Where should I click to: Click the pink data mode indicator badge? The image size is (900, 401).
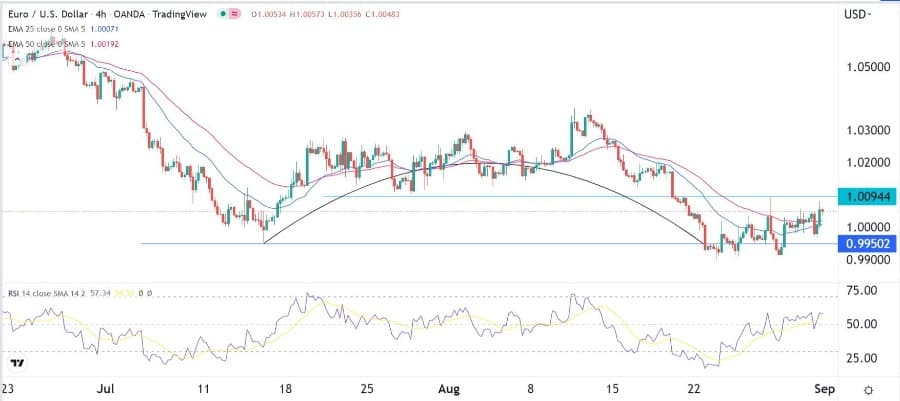(234, 14)
